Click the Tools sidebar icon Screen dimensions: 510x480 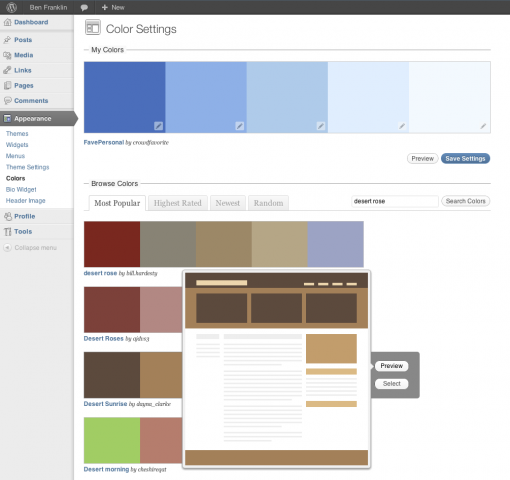click(7, 232)
